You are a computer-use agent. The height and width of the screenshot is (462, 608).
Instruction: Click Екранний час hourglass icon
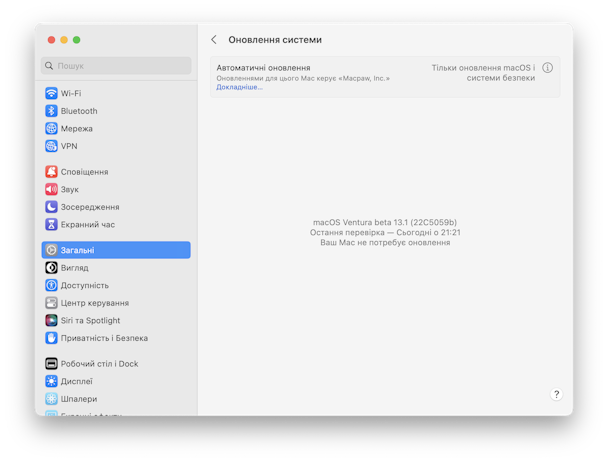pos(51,224)
